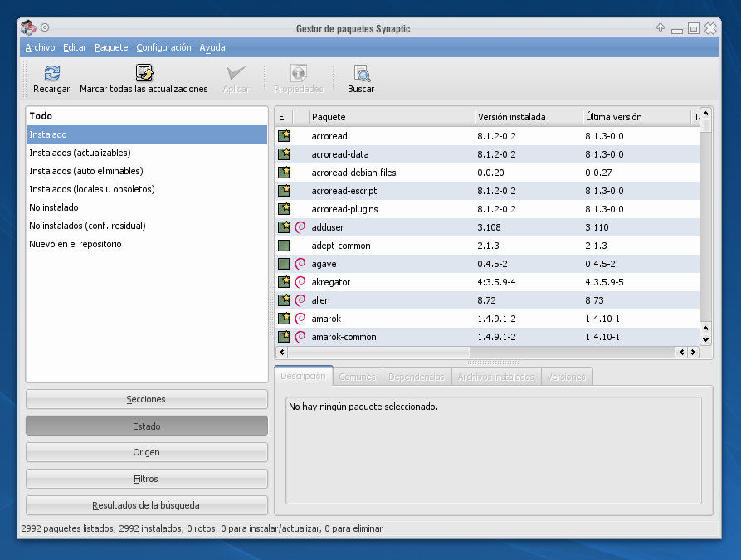The width and height of the screenshot is (741, 560).
Task: Click the Filtros button
Action: click(147, 479)
